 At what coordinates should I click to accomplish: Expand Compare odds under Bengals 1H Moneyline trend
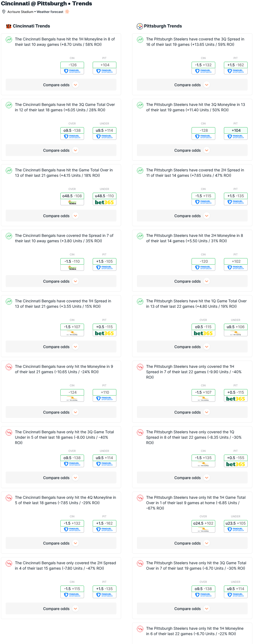tap(61, 85)
